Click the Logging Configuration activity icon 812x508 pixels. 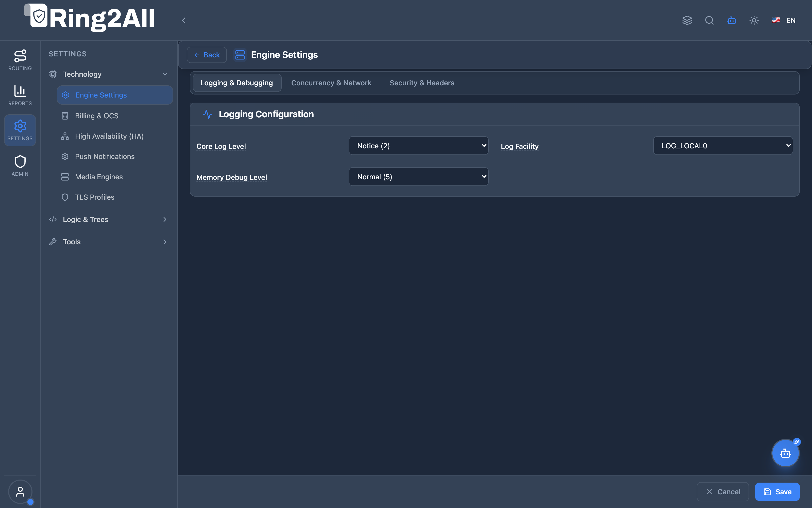tap(207, 114)
